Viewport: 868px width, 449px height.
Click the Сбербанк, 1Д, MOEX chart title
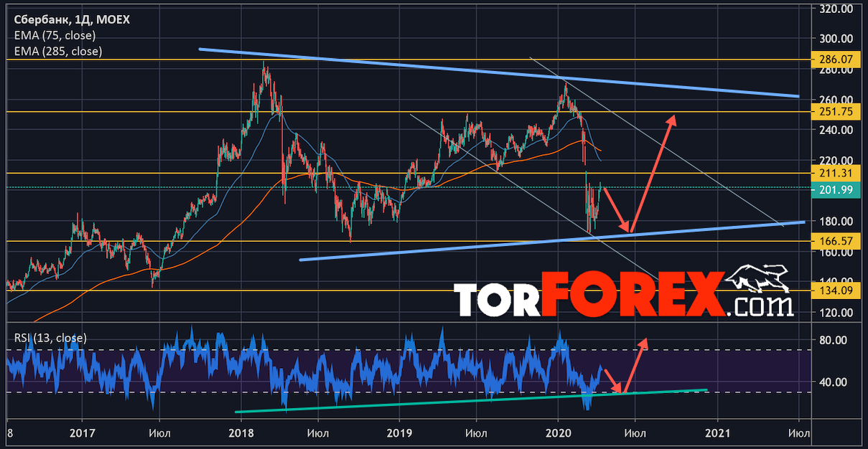pos(71,20)
